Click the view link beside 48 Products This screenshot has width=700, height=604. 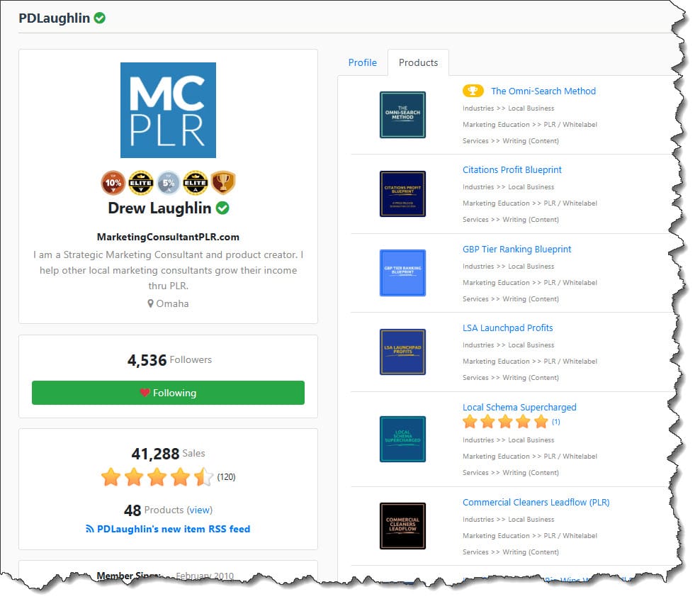199,510
